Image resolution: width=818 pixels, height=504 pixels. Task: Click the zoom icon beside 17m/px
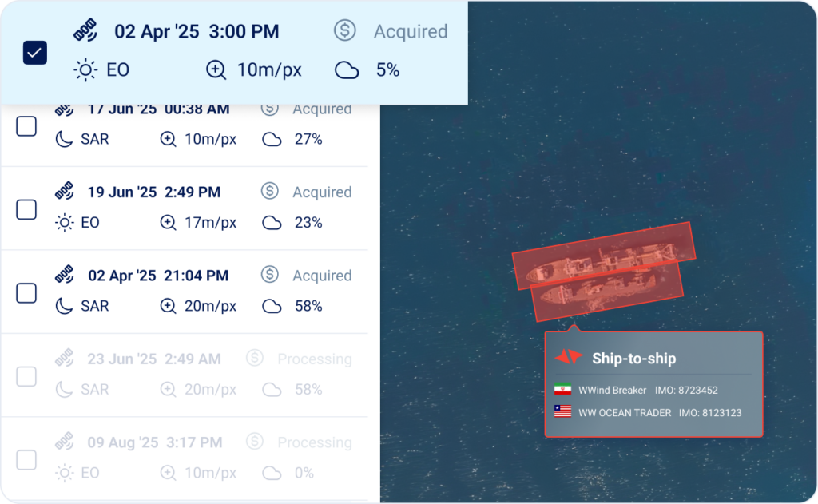(x=168, y=223)
